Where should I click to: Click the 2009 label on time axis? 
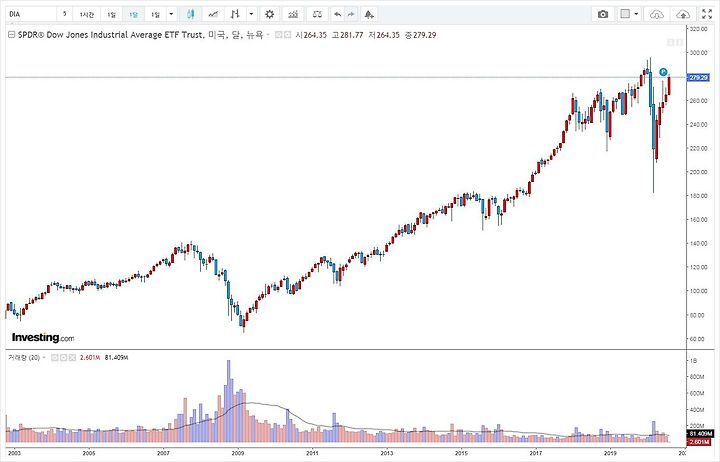(x=238, y=453)
